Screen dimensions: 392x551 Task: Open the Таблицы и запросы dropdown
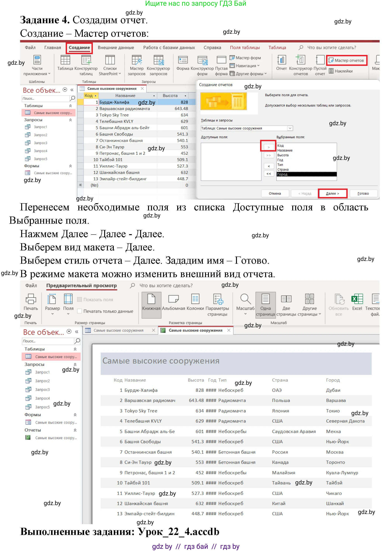tap(290, 128)
